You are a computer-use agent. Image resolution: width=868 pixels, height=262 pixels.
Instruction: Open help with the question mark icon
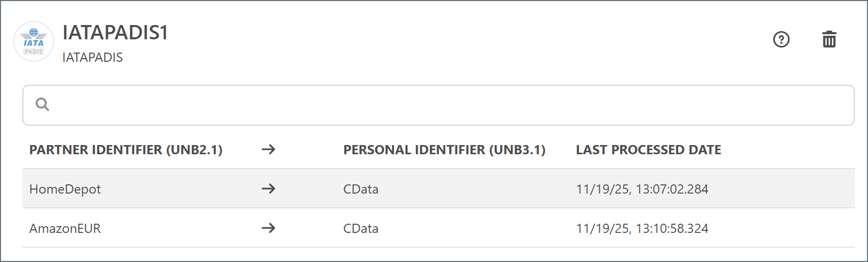click(781, 39)
